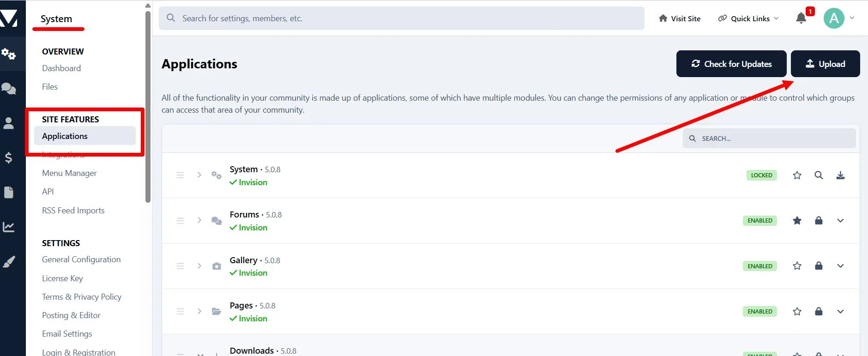Open the Commerce dollar sidebar icon
The image size is (868, 356).
click(x=9, y=157)
